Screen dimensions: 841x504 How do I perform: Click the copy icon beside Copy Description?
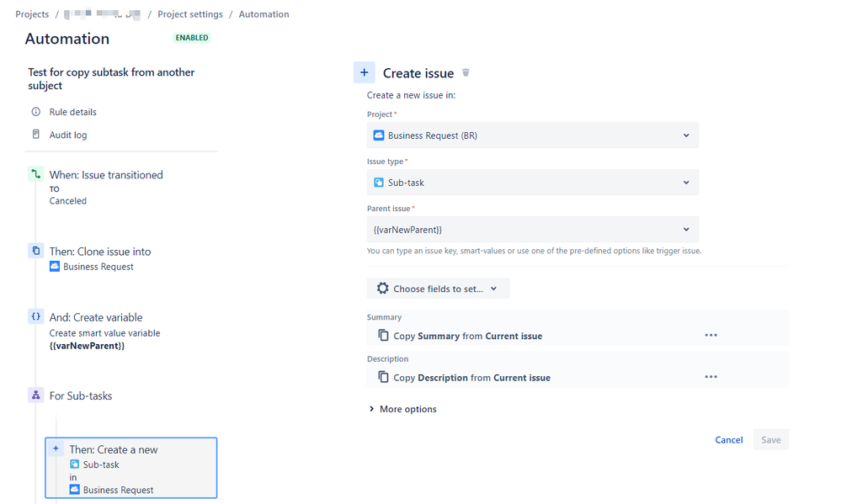pyautogui.click(x=383, y=377)
